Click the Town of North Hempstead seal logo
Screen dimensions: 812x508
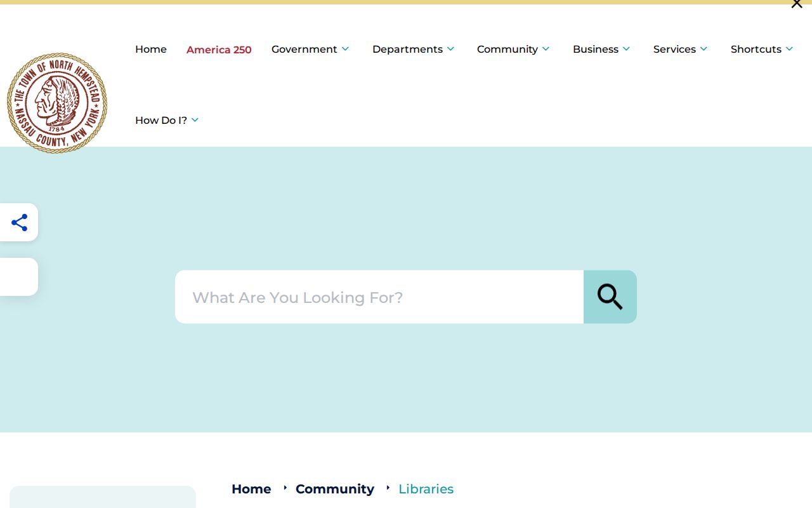click(57, 103)
